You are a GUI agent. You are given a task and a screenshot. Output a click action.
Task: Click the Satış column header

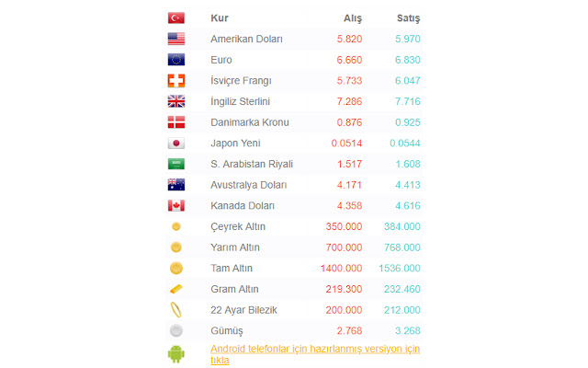(x=408, y=18)
